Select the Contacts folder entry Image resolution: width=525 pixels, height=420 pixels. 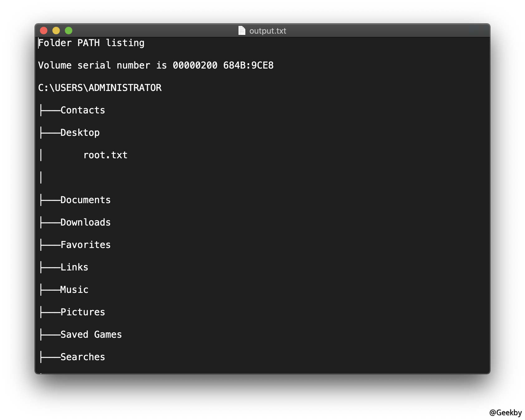click(x=82, y=110)
